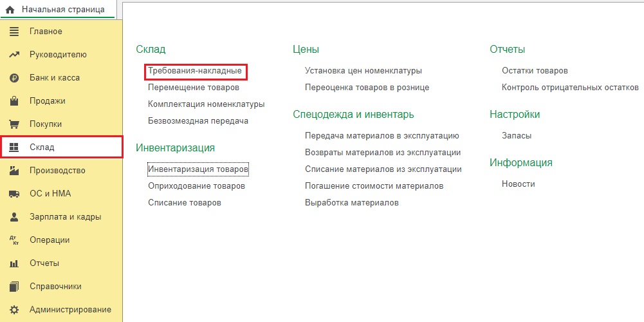Open Комплектация номенклатуры link
This screenshot has width=644, height=322.
point(206,104)
